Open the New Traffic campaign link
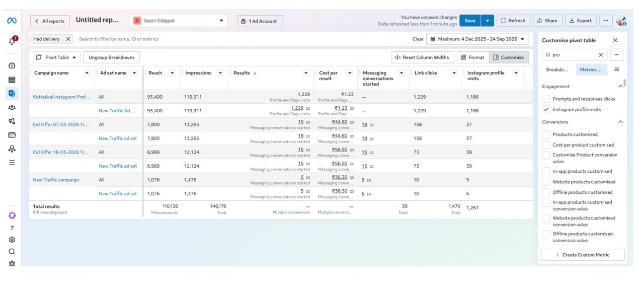Screen dimensions: 644x288 point(56,180)
